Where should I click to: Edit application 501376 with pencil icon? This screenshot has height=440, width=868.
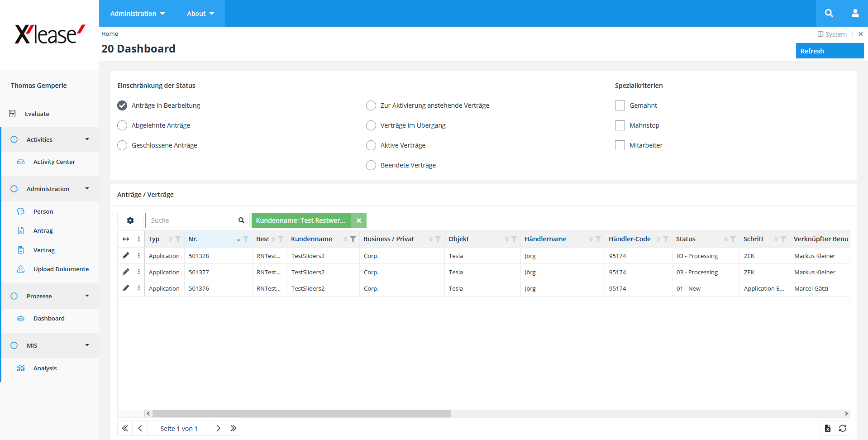point(126,288)
